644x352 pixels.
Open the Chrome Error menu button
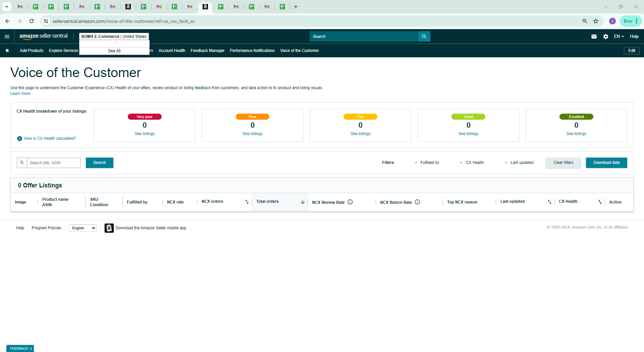(x=631, y=21)
